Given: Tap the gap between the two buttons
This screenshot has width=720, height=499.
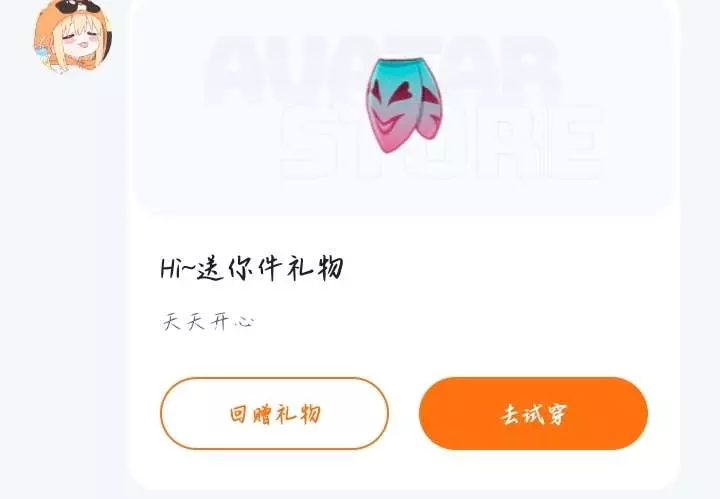Looking at the screenshot, I should click(404, 414).
